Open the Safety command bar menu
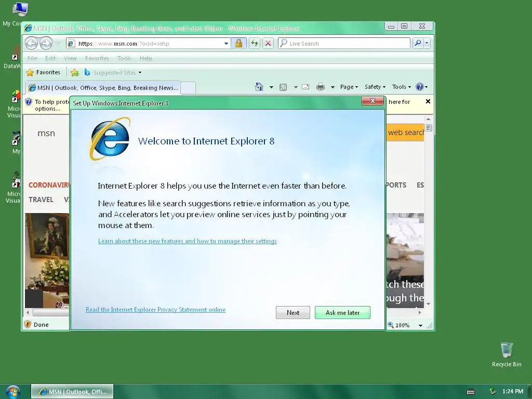This screenshot has height=399, width=532. click(375, 87)
